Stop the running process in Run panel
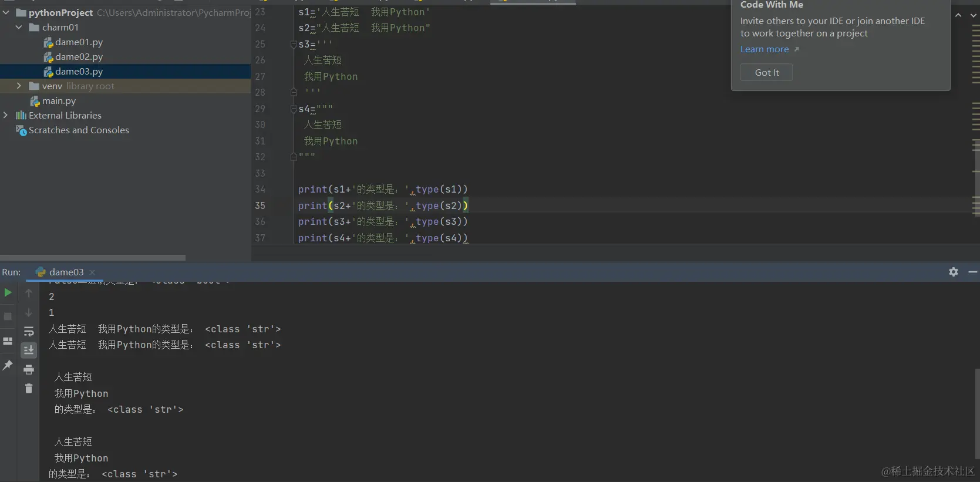Image resolution: width=980 pixels, height=482 pixels. click(8, 316)
